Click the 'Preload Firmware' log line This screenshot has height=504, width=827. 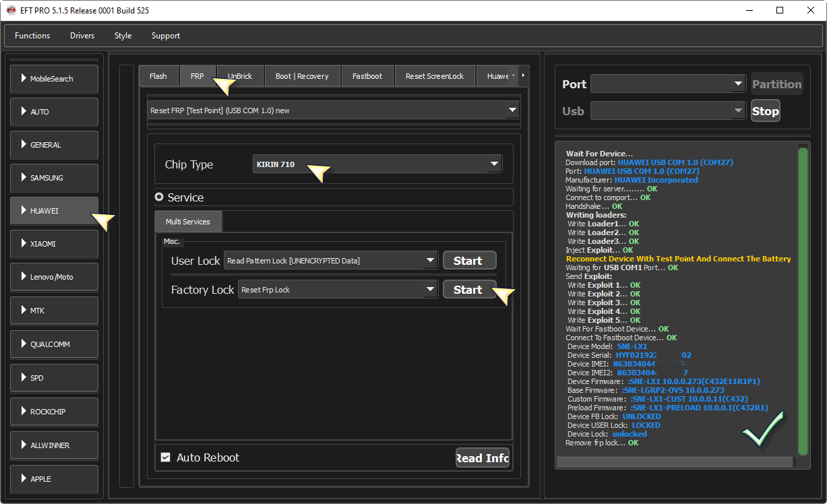(x=667, y=408)
